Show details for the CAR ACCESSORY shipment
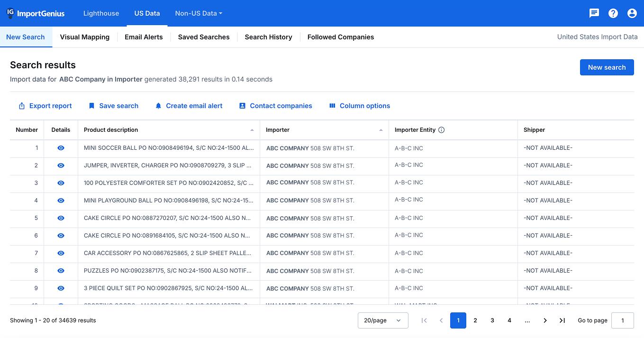This screenshot has width=644, height=338. click(x=61, y=253)
